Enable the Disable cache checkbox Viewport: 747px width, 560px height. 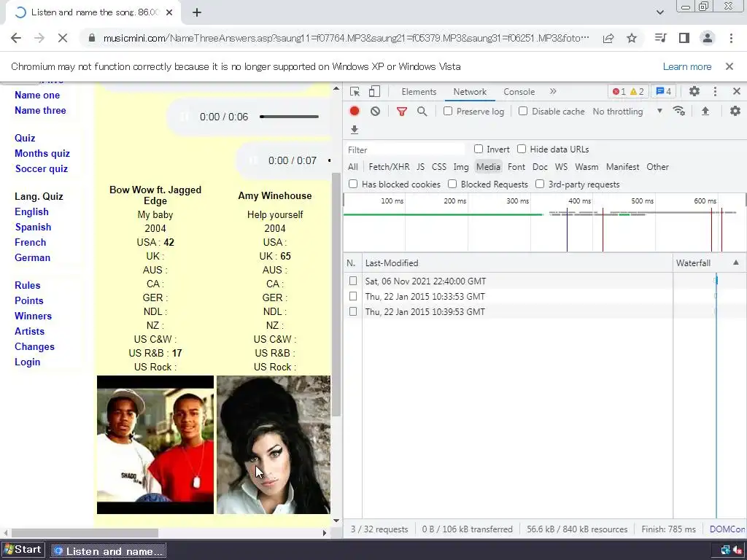tap(523, 111)
